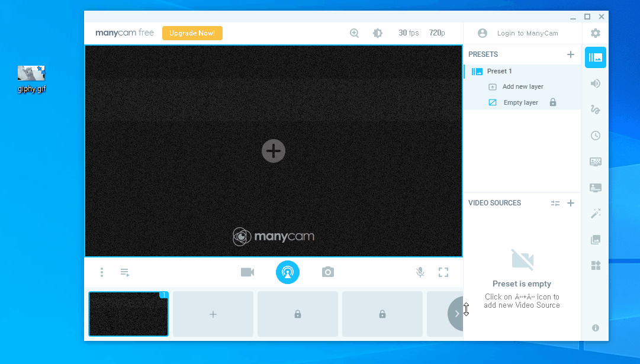Screen dimensions: 640x364
Task: Toggle lock on Empty layer
Action: pyautogui.click(x=552, y=102)
